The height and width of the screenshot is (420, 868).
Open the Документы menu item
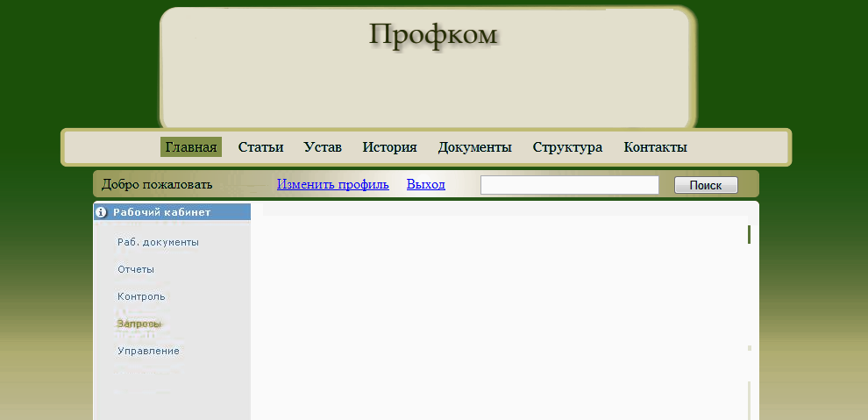[x=475, y=147]
